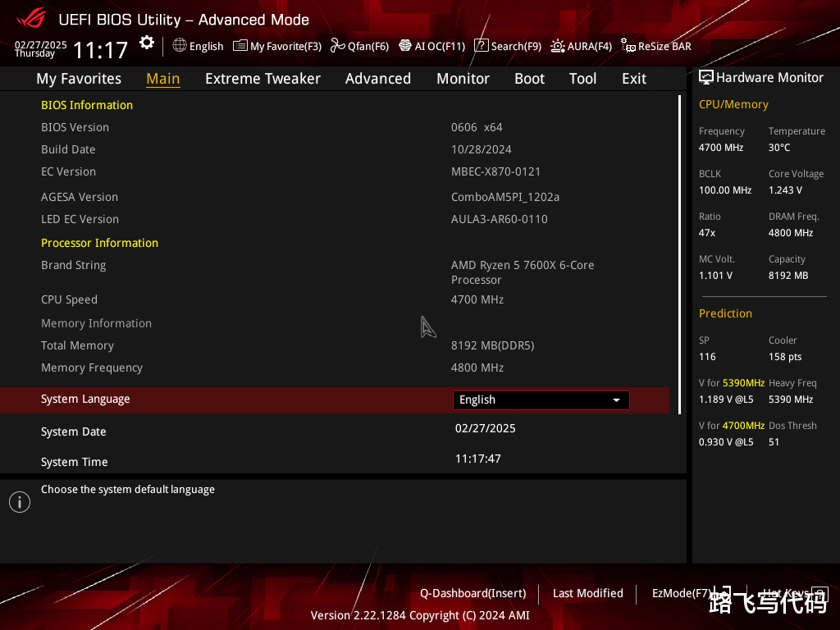This screenshot has width=840, height=630.
Task: Click the Build Date value 10/28/2024
Action: coord(481,149)
